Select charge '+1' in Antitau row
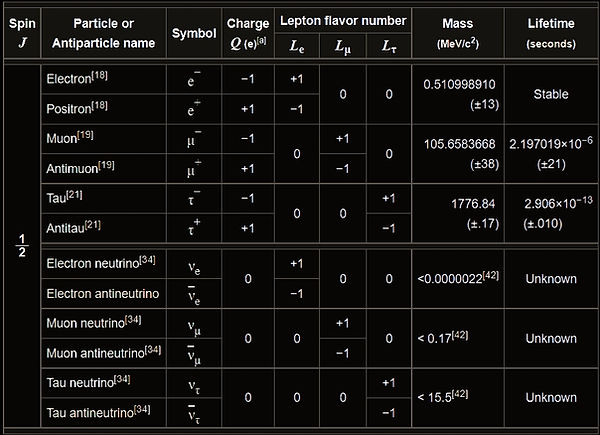 pyautogui.click(x=248, y=228)
